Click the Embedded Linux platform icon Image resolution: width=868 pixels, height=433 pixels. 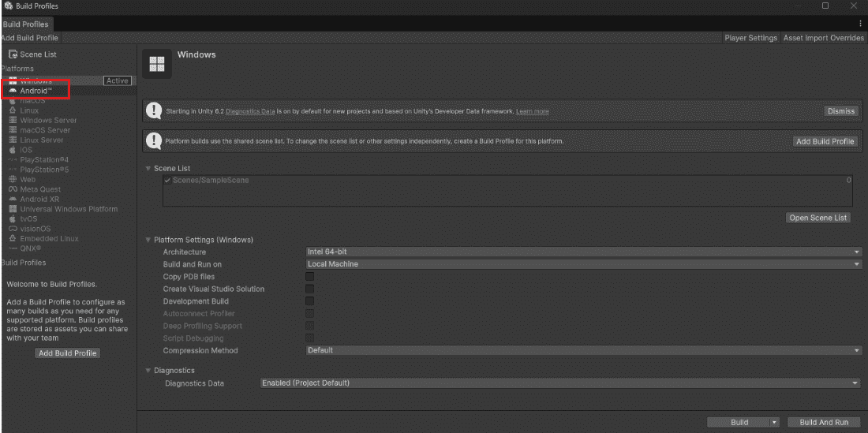click(13, 238)
